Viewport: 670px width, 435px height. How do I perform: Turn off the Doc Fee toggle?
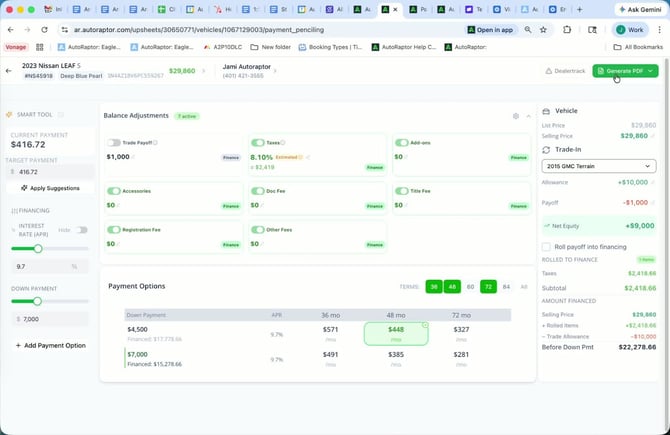(258, 191)
